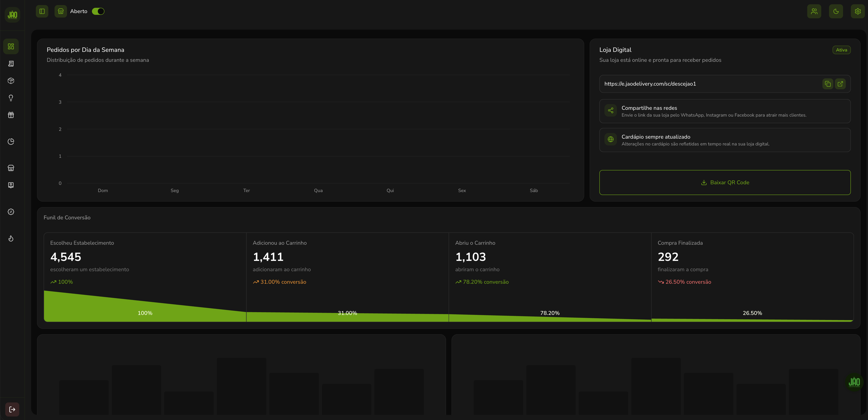The image size is (868, 420).
Task: Toggle dark mode with moon icon
Action: pos(836,12)
